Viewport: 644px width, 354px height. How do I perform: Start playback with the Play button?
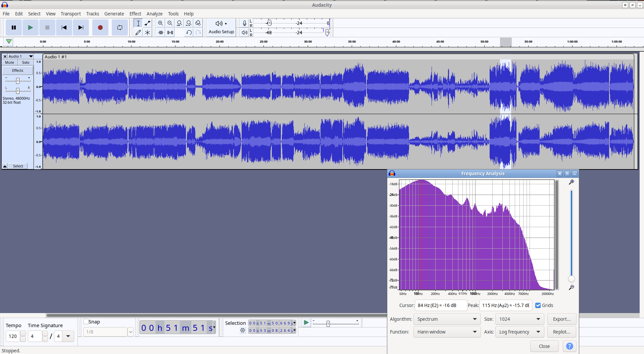tap(31, 28)
